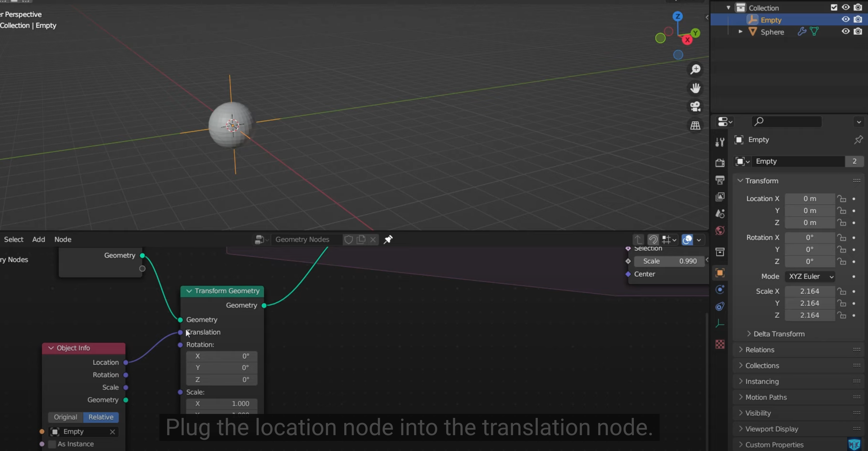
Task: Toggle camera view icon in viewport
Action: click(695, 107)
